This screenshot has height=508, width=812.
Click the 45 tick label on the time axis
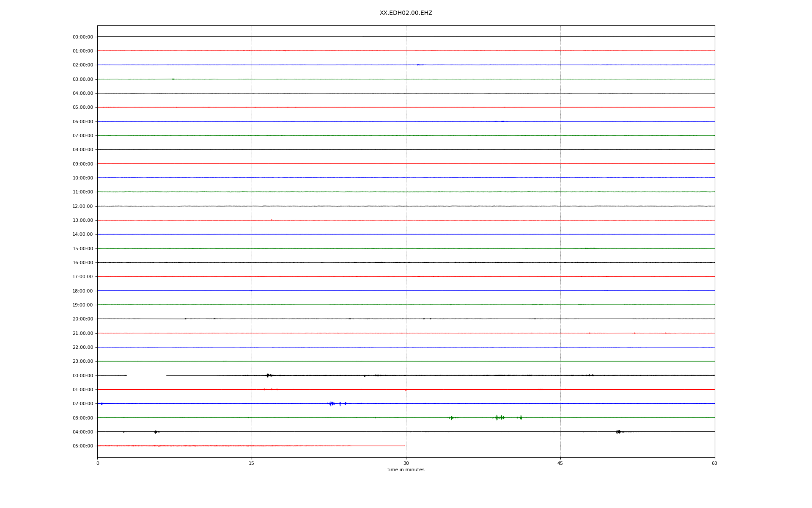tap(560, 463)
